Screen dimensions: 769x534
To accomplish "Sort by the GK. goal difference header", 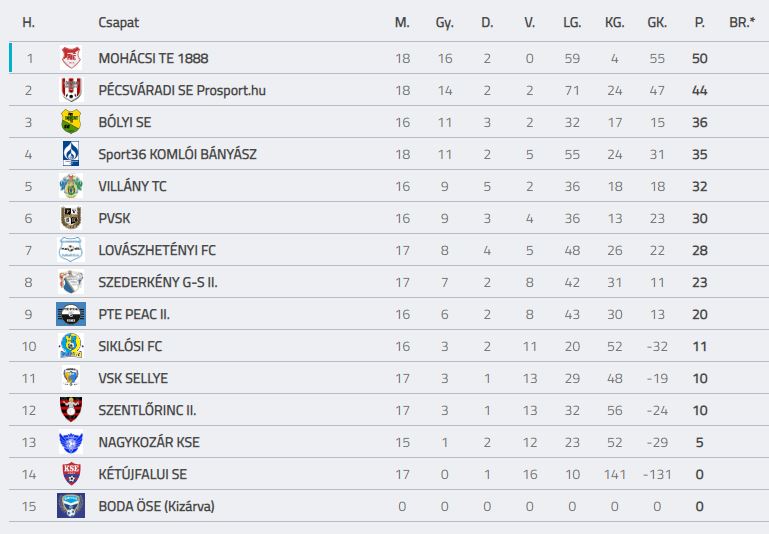I will pyautogui.click(x=657, y=23).
